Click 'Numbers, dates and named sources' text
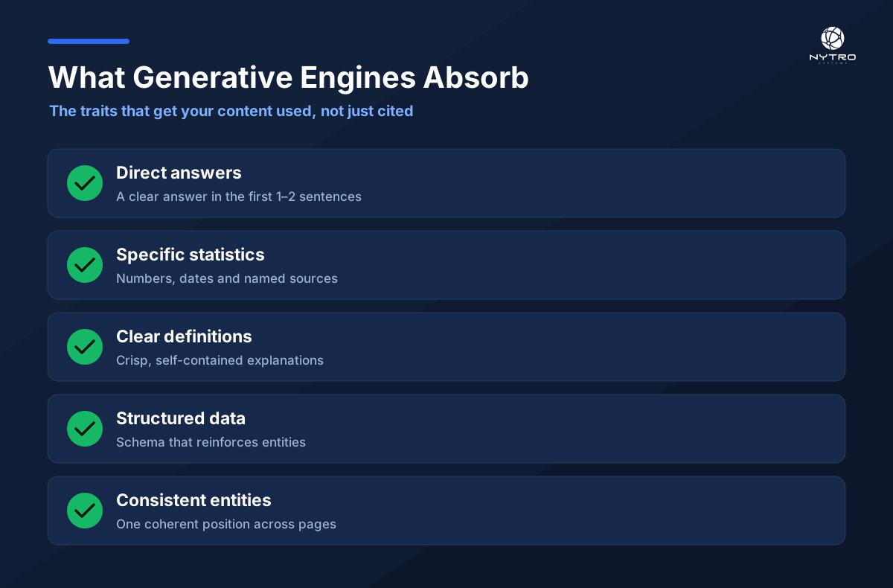The height and width of the screenshot is (588, 893). 227,279
